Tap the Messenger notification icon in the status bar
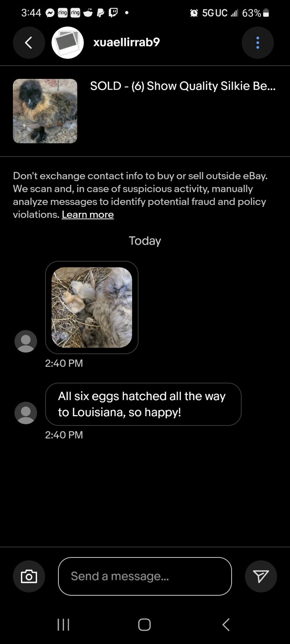 [x=50, y=13]
